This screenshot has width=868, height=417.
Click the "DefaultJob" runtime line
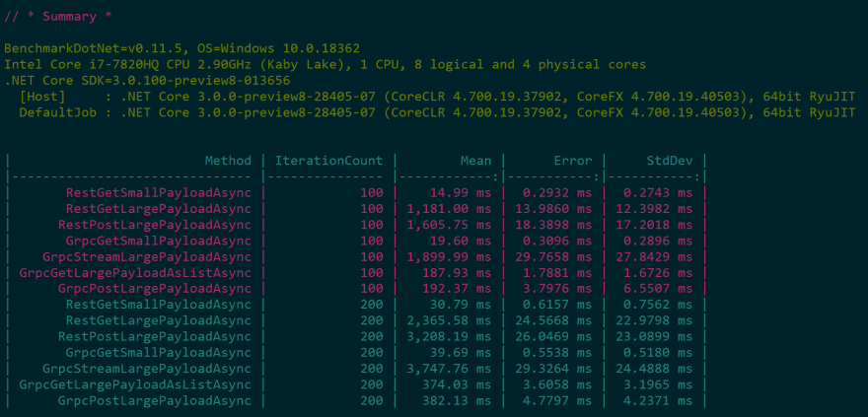click(x=437, y=112)
